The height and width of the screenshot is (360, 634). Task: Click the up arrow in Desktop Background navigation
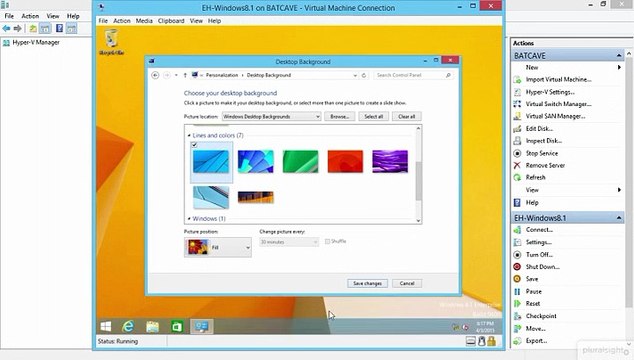coord(185,75)
